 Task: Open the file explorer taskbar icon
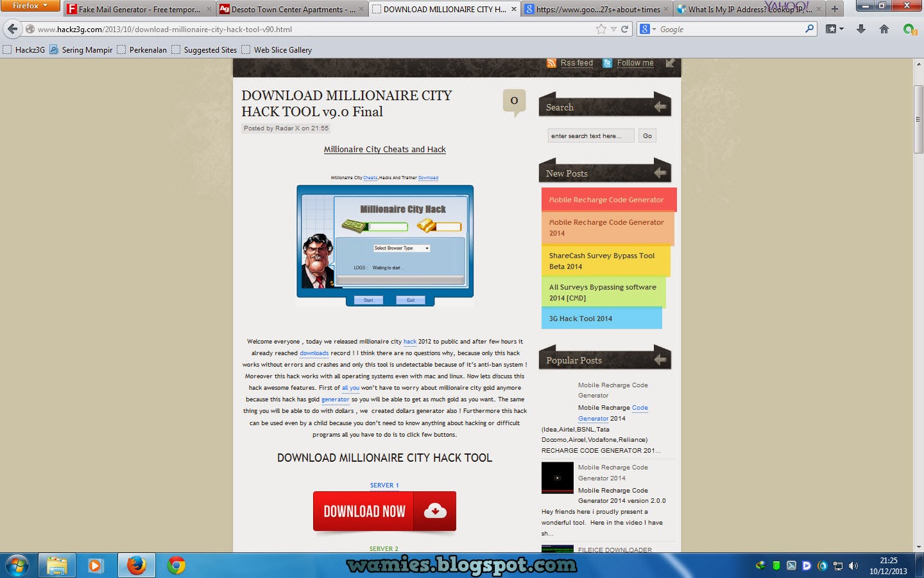pos(56,566)
